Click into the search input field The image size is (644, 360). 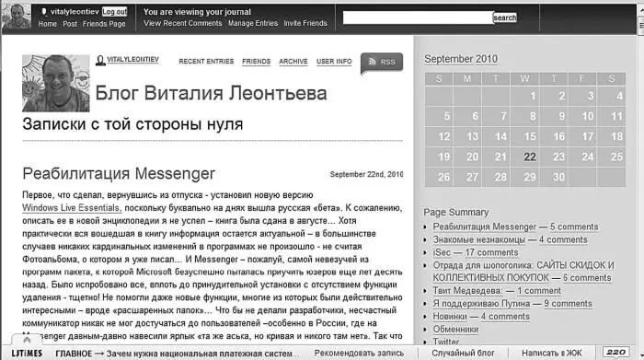pos(418,17)
